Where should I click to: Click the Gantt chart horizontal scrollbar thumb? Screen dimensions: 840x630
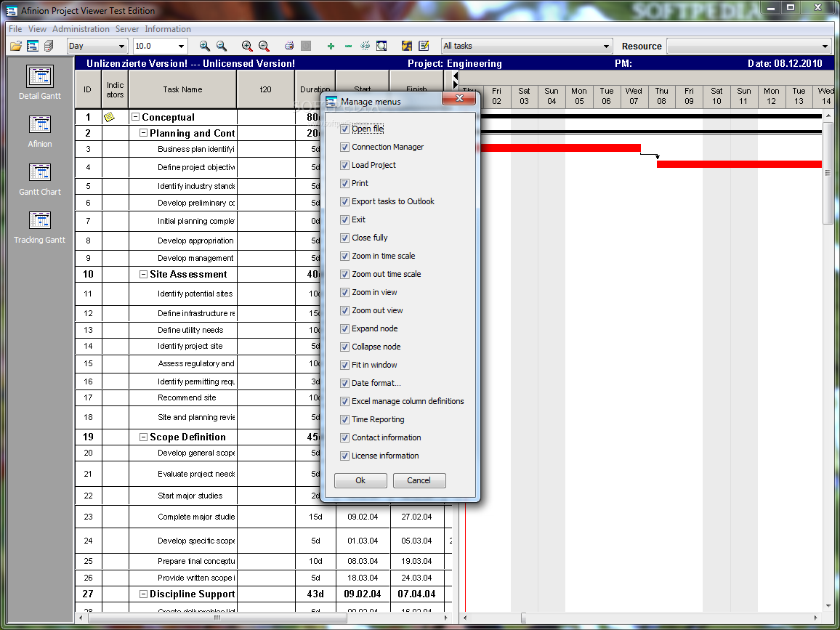pos(523,618)
